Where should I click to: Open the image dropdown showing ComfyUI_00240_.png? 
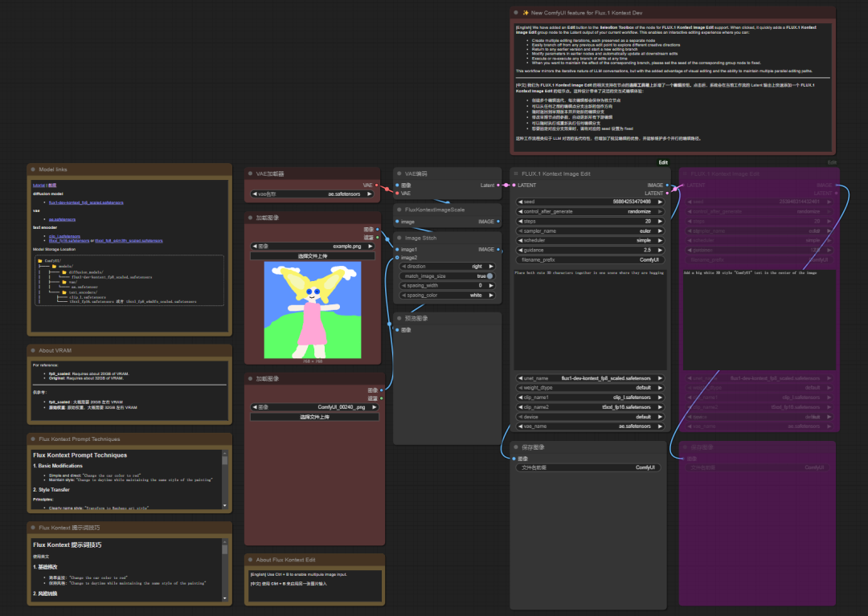click(314, 407)
